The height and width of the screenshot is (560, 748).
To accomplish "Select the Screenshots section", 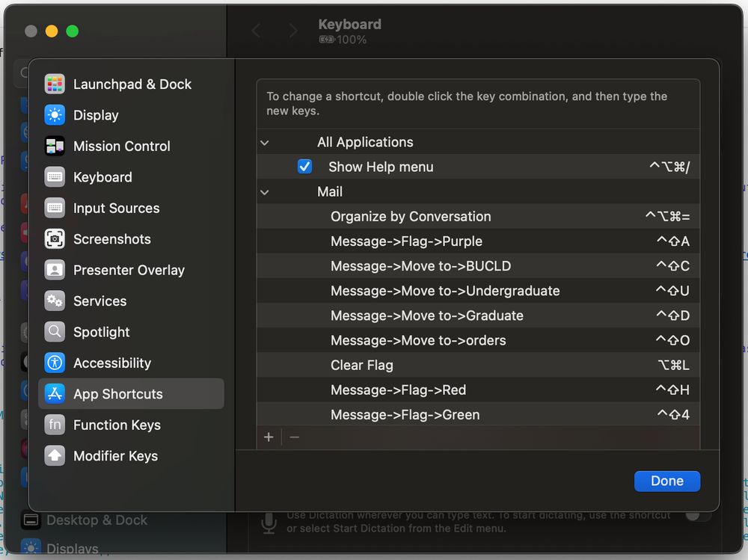I will coord(131,239).
